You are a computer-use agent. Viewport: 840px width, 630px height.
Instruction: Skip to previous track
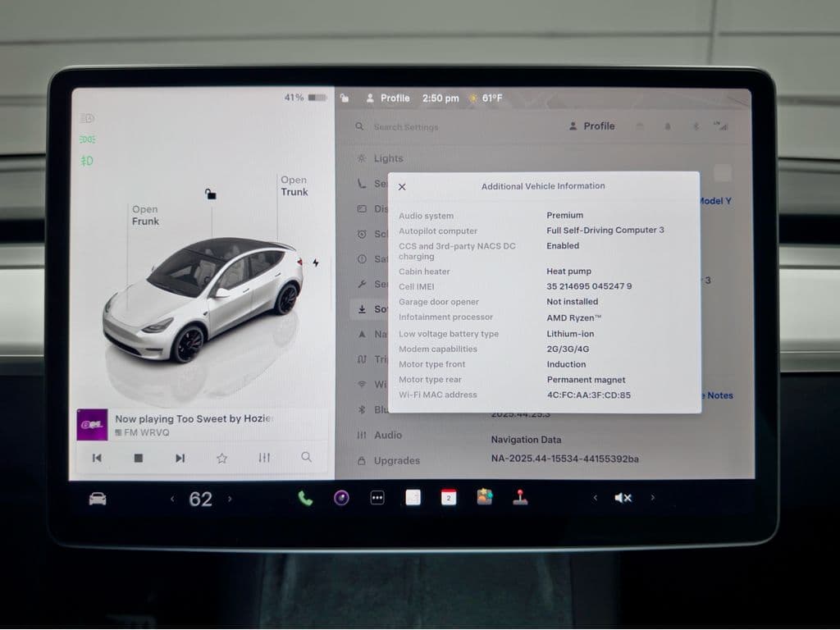click(x=97, y=458)
